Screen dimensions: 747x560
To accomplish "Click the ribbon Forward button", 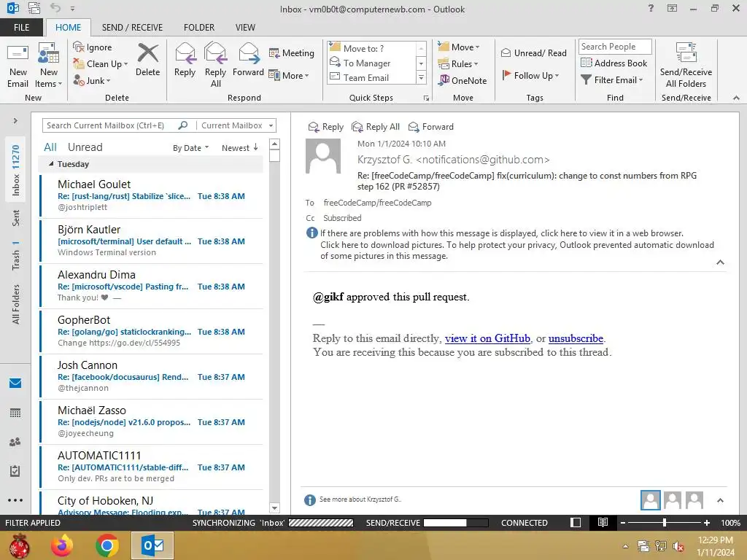I will click(248, 61).
